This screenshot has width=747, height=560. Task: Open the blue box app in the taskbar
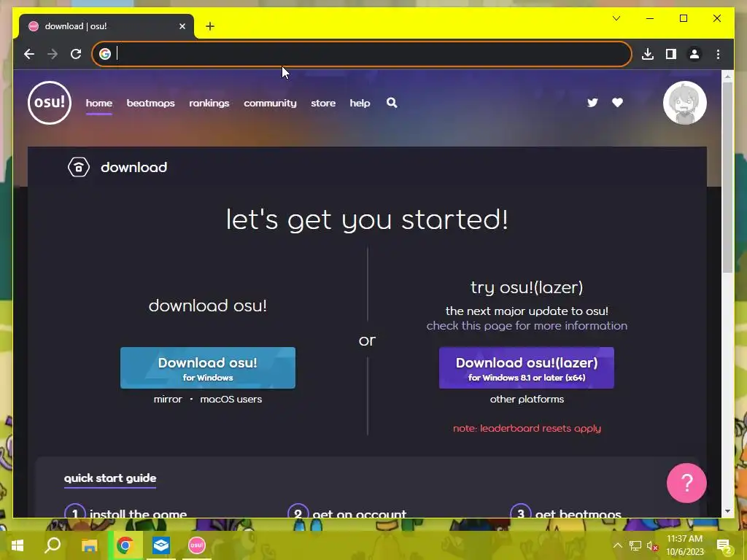coord(161,545)
